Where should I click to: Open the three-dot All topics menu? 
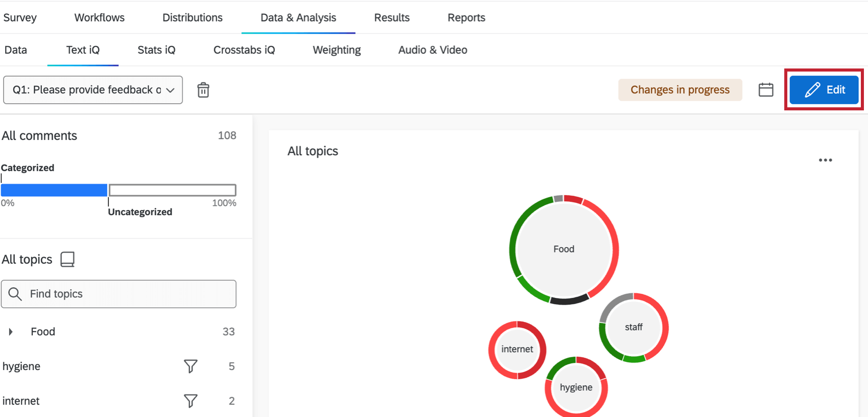coord(825,160)
